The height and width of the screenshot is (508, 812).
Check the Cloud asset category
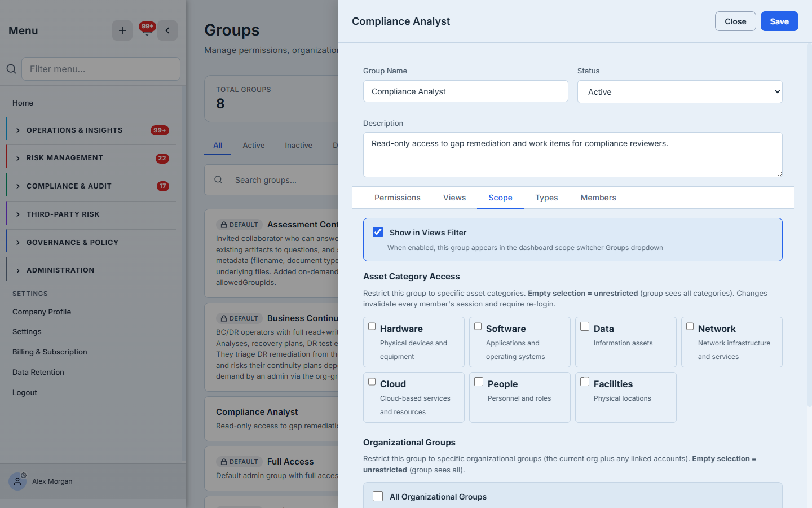click(x=372, y=382)
